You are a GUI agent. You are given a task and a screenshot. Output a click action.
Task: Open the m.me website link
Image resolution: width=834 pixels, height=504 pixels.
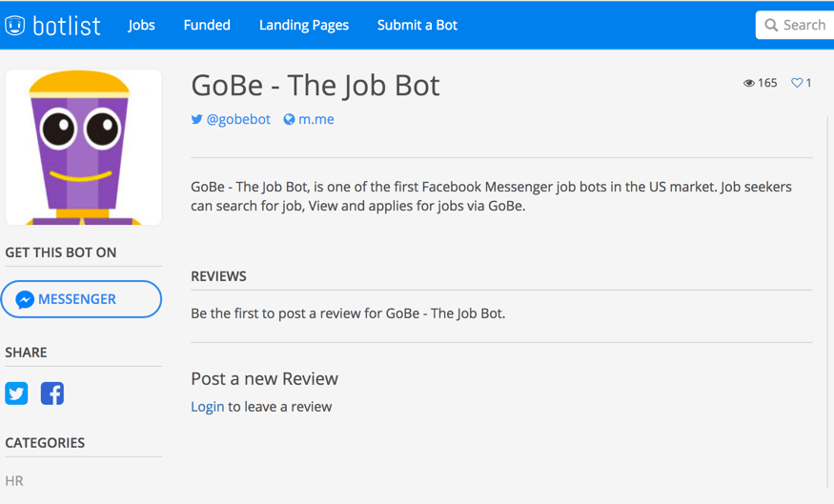click(315, 119)
